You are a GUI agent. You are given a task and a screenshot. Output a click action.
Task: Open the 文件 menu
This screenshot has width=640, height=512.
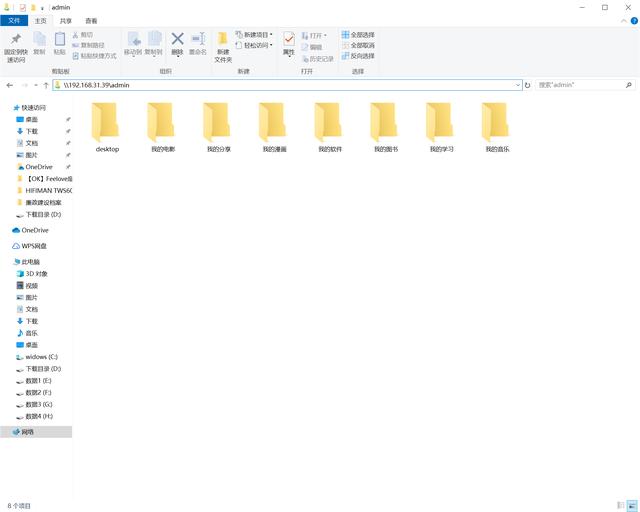click(x=14, y=20)
